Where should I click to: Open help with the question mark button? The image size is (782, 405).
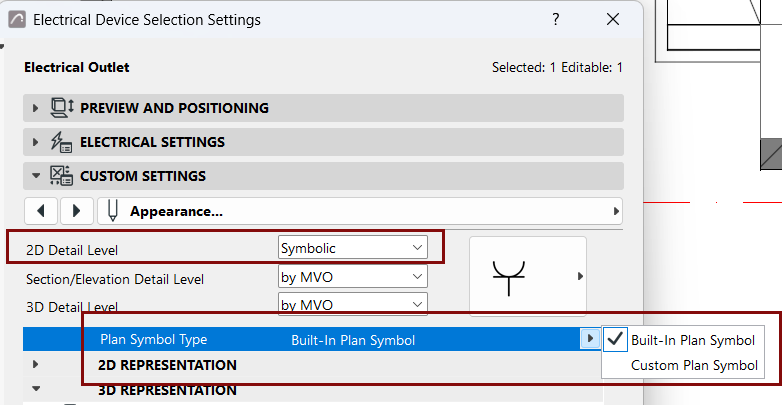click(556, 19)
